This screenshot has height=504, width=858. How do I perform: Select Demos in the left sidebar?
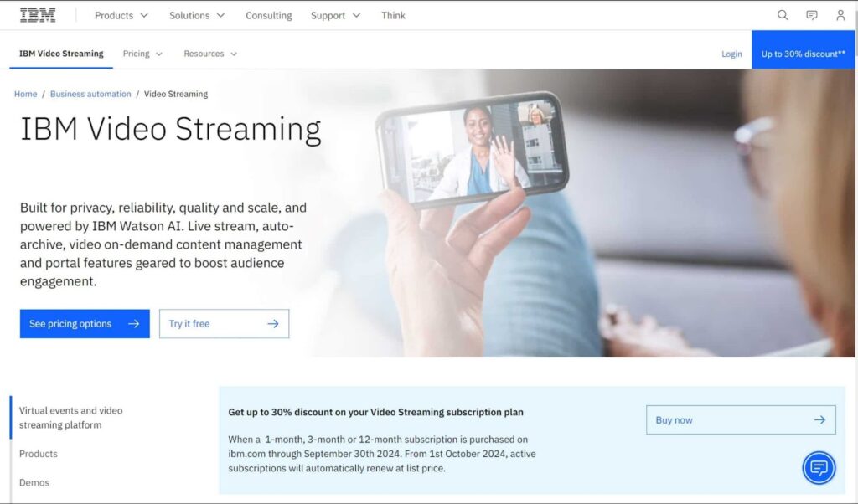tap(34, 482)
